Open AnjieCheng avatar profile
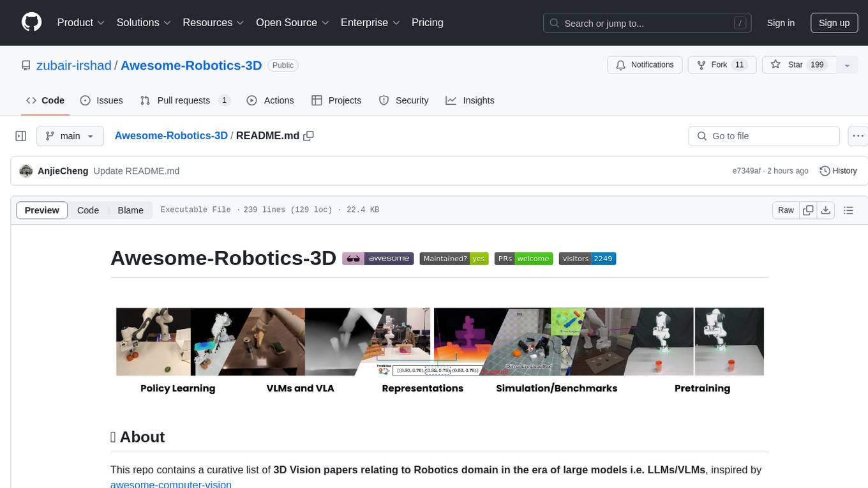Image resolution: width=868 pixels, height=488 pixels. [26, 171]
